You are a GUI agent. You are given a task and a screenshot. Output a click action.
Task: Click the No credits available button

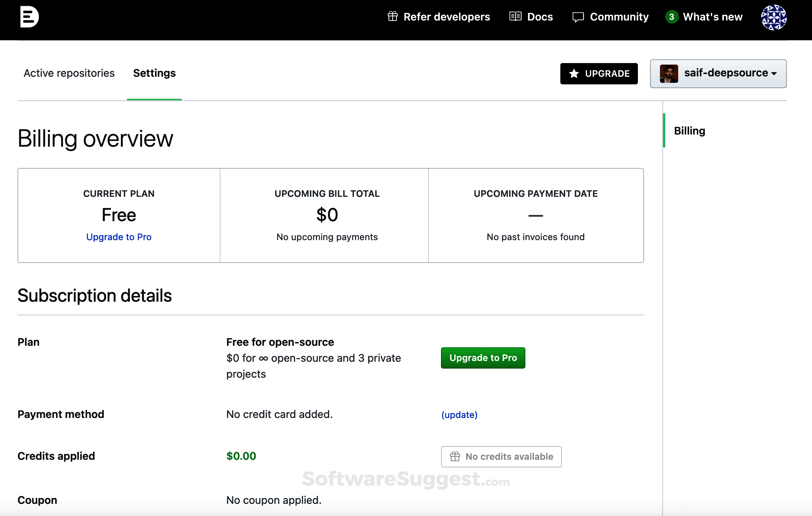[x=501, y=456]
